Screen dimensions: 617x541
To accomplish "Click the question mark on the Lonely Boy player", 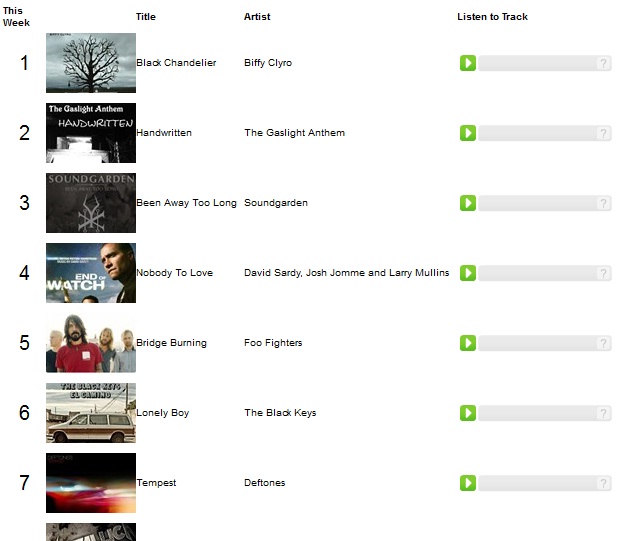I will coord(603,414).
